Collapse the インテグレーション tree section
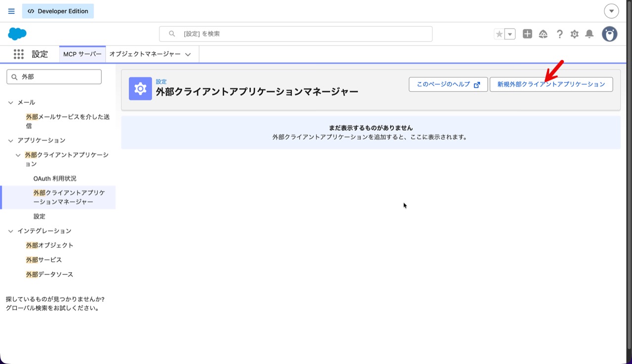Image resolution: width=632 pixels, height=364 pixels. point(10,231)
